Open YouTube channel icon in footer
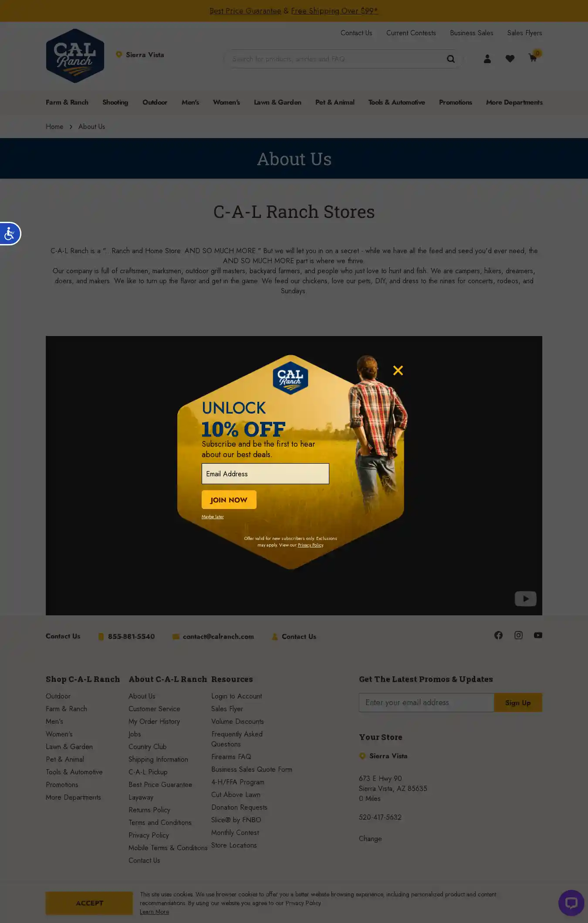The image size is (588, 923). click(x=538, y=635)
